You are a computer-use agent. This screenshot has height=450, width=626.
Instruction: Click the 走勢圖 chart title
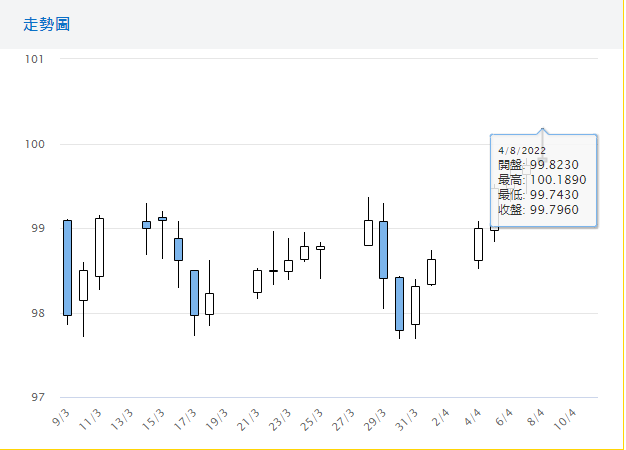[46, 23]
